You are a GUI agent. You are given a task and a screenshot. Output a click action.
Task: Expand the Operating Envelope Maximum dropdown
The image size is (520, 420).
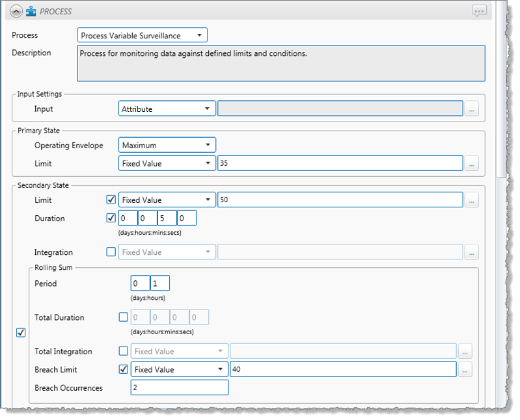pos(167,146)
